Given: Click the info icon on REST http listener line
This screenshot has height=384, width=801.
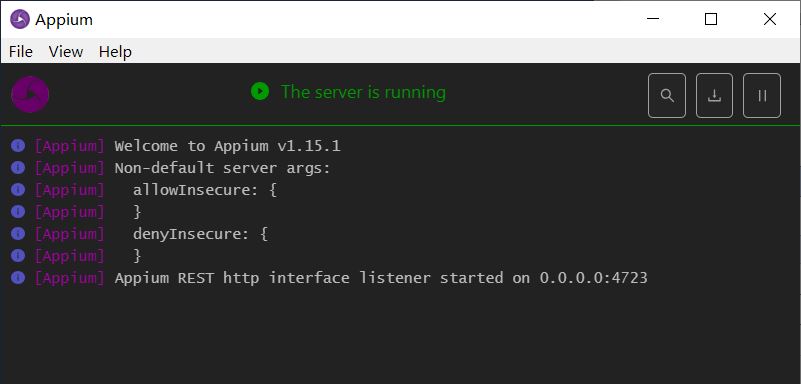Looking at the screenshot, I should (x=18, y=278).
